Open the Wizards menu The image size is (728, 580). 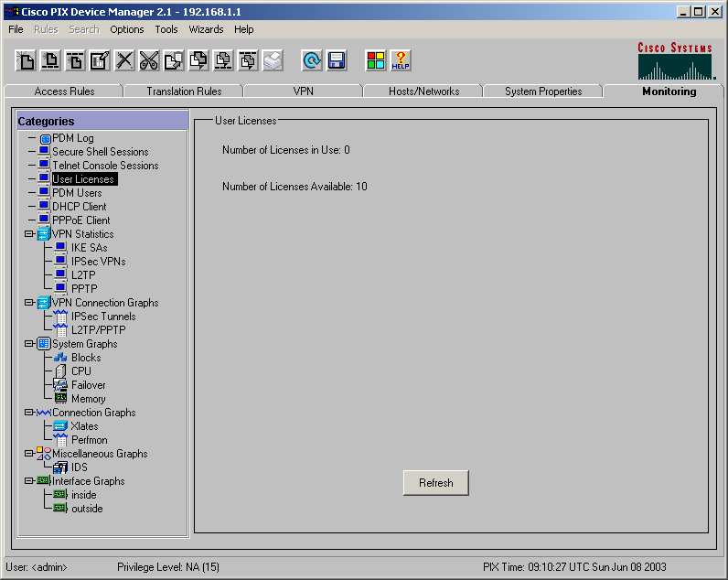point(206,29)
